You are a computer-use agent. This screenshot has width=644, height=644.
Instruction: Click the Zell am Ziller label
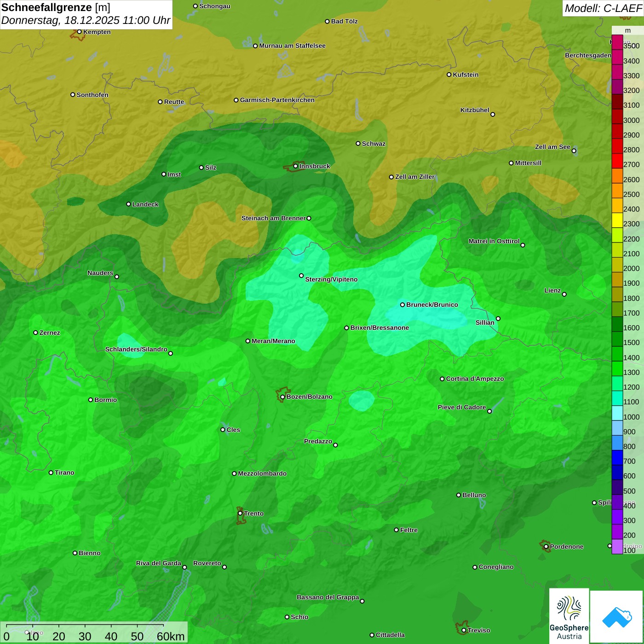[415, 177]
